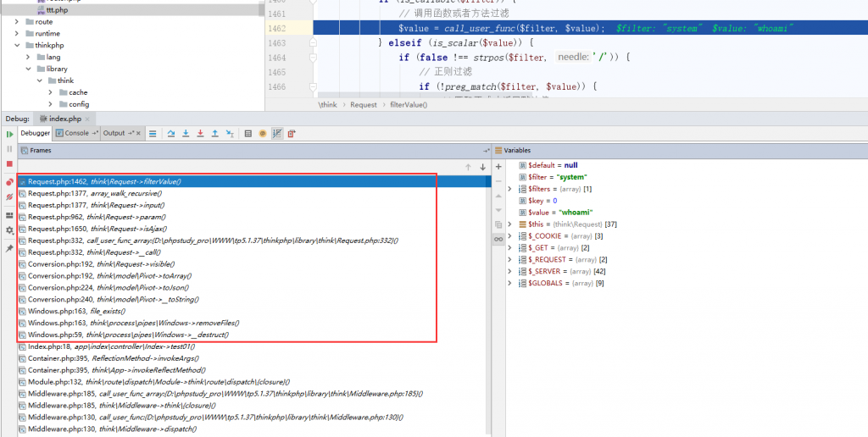Step over with the debugger toolbar arrow
The width and height of the screenshot is (868, 437).
pyautogui.click(x=171, y=133)
